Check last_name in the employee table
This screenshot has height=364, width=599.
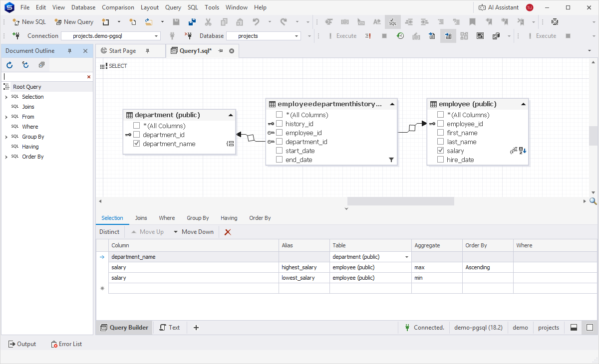[441, 142]
